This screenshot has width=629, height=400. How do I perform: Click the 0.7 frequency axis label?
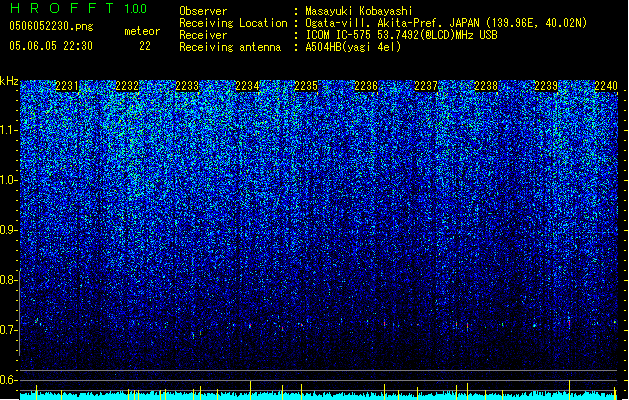point(9,330)
